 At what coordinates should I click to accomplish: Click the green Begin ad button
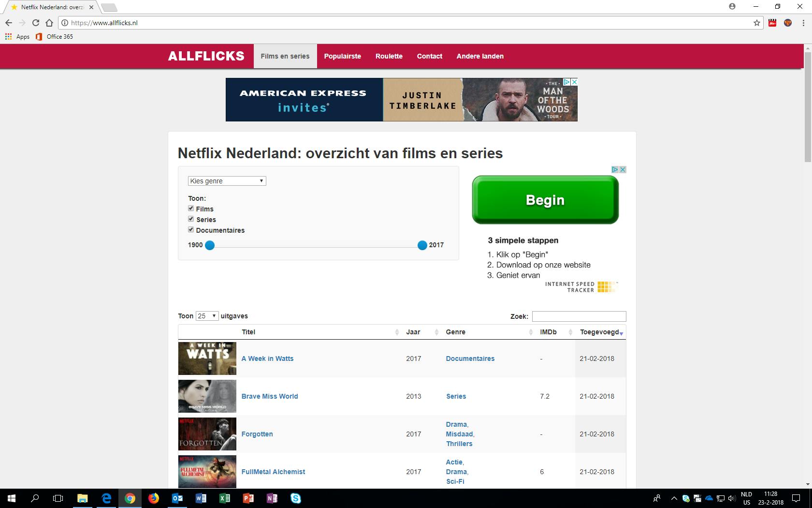(x=545, y=200)
